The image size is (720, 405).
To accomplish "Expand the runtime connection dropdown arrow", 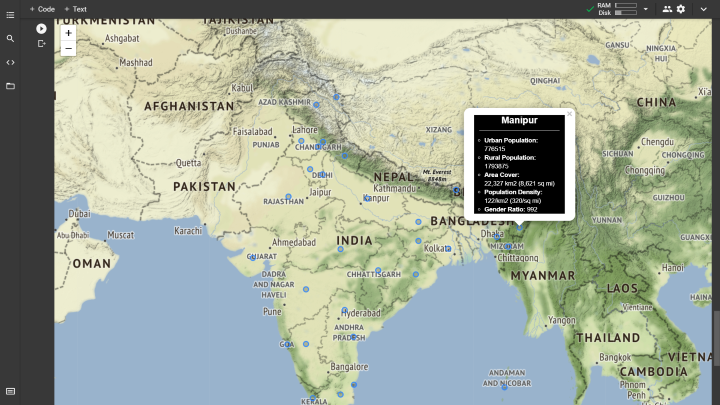I will [646, 9].
